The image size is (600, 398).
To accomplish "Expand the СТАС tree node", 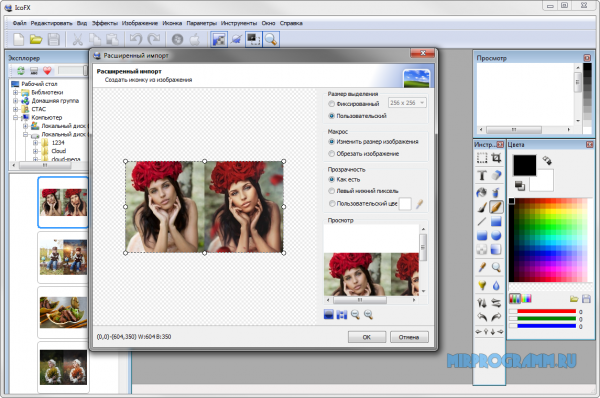I will coord(15,109).
